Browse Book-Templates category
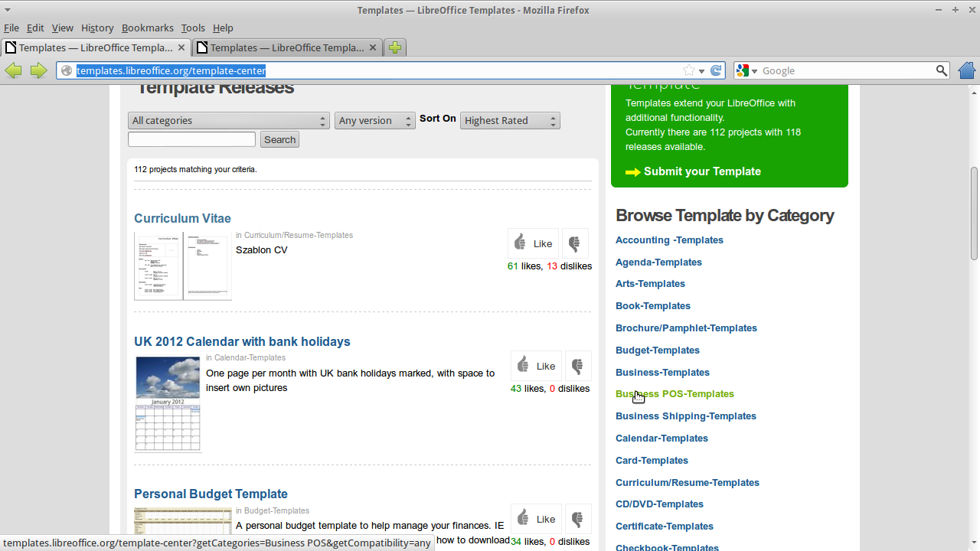The image size is (980, 551). pos(653,305)
